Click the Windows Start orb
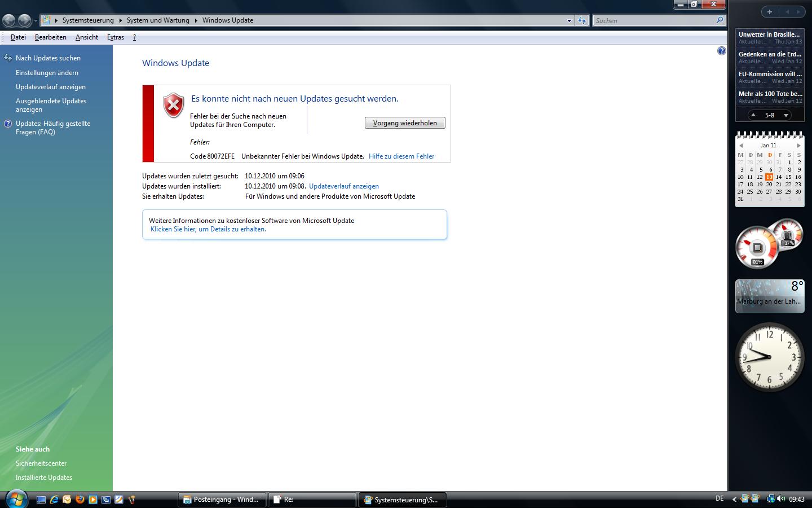The height and width of the screenshot is (508, 812). pos(16,499)
